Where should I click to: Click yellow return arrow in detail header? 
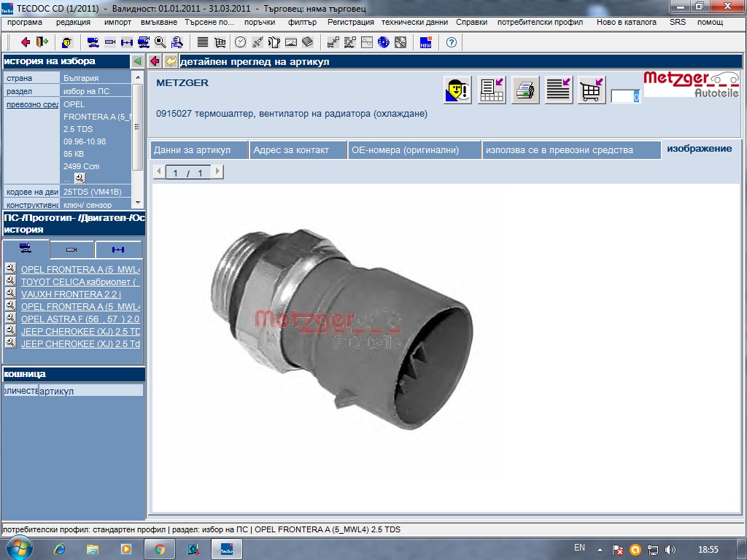point(171,61)
